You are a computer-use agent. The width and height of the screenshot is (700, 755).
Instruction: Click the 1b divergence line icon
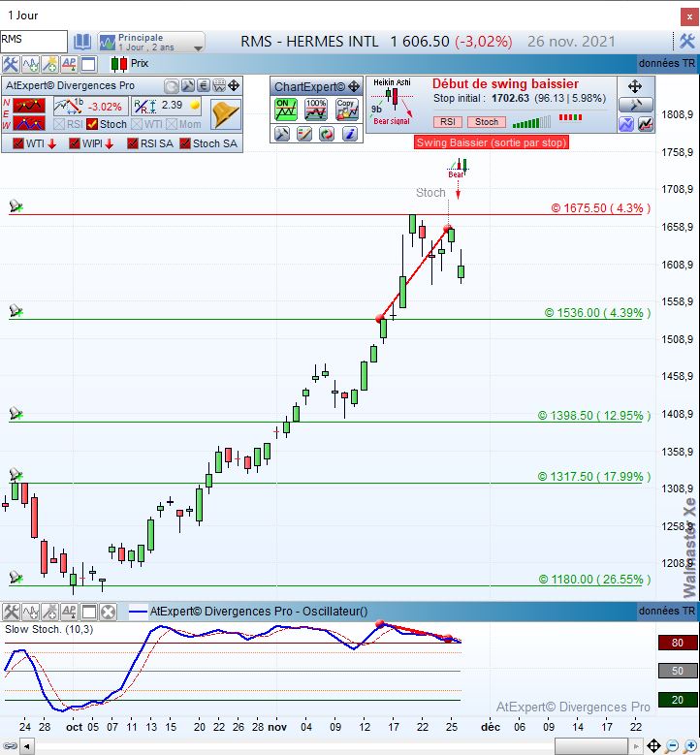pyautogui.click(x=68, y=106)
